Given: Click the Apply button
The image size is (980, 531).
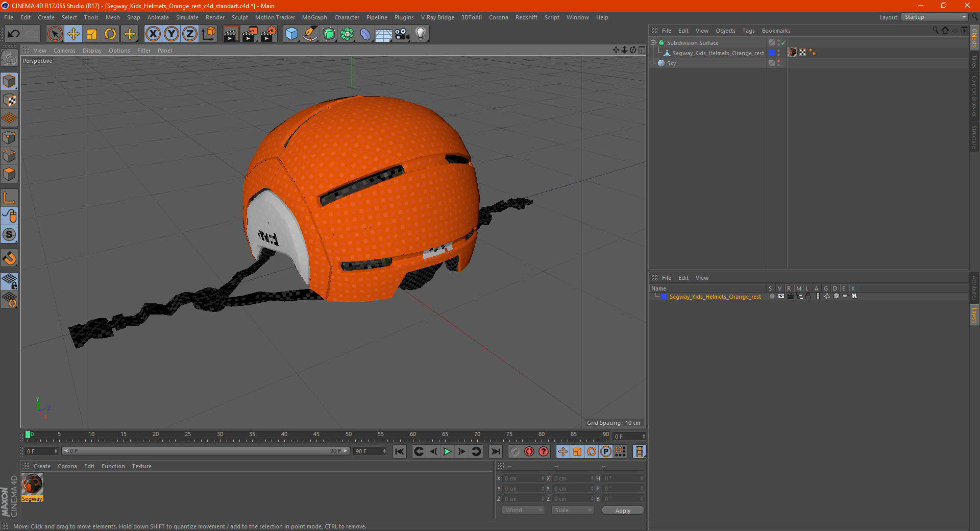Looking at the screenshot, I should pos(623,511).
